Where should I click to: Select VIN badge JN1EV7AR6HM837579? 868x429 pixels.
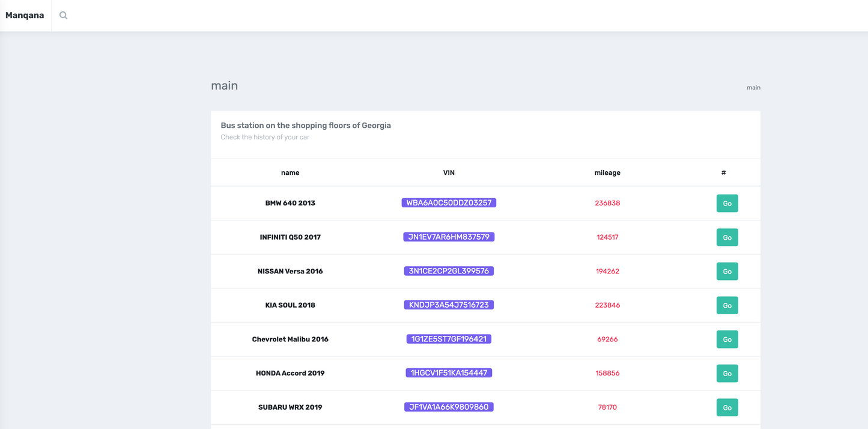449,237
